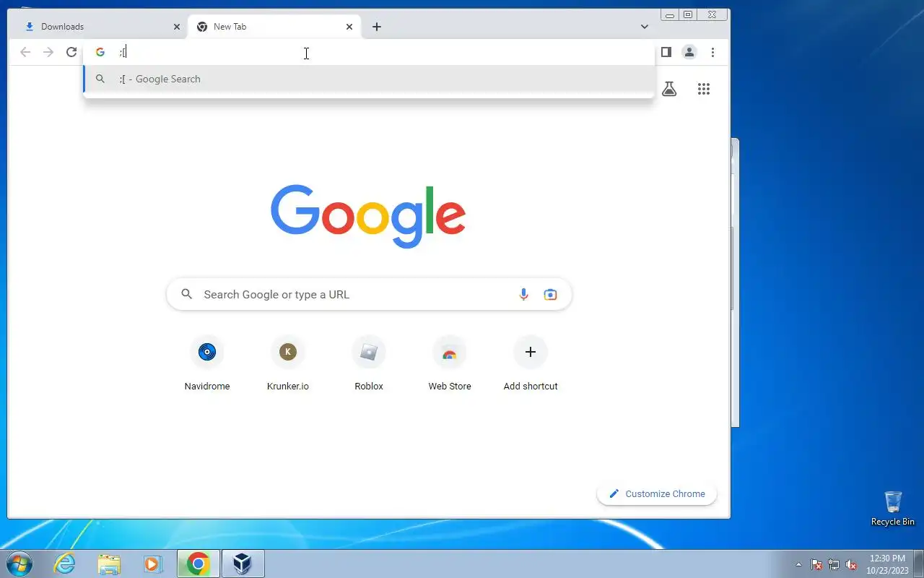Click the magnifier icon in the search box
Image resolution: width=924 pixels, height=578 pixels.
point(187,294)
